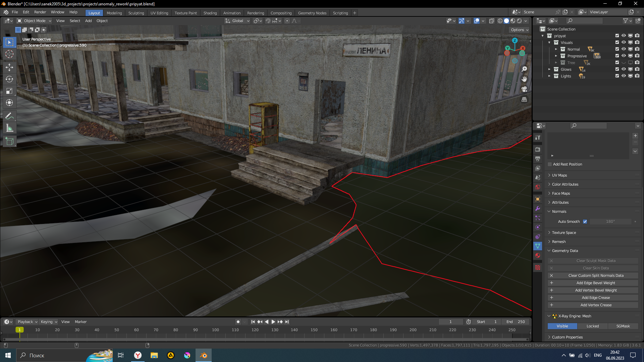
Task: Open the Render menu
Action: click(x=40, y=12)
